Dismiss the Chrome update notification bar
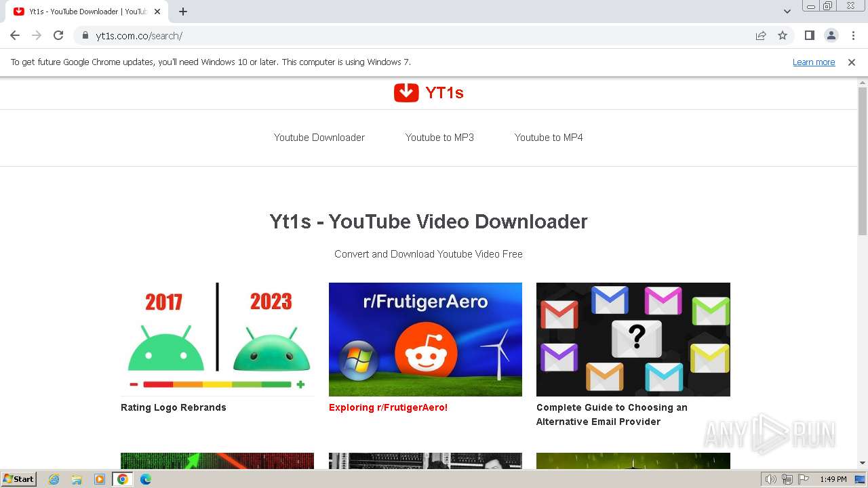This screenshot has width=868, height=488. point(852,62)
